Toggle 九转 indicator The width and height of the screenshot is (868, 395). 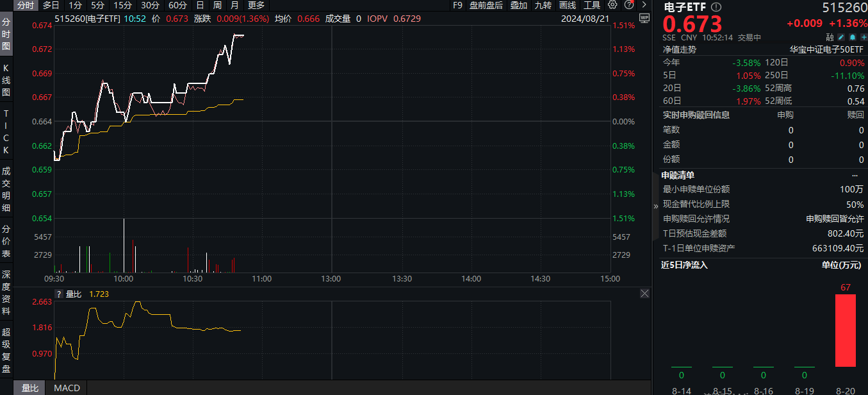tap(543, 5)
